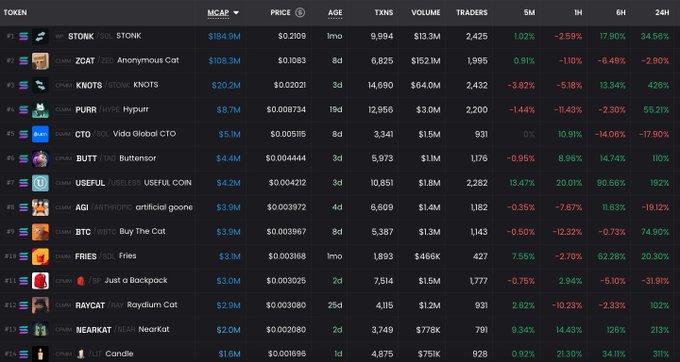The image size is (680, 362).
Task: Click the NEARKAT token avatar
Action: coord(40,330)
